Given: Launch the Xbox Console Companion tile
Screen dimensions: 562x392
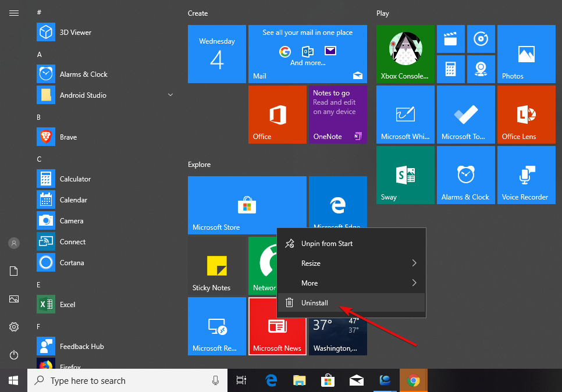Looking at the screenshot, I should [405, 54].
